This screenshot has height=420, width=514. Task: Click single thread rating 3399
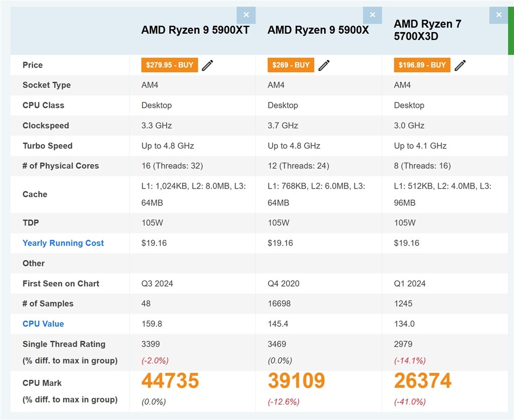(x=151, y=344)
